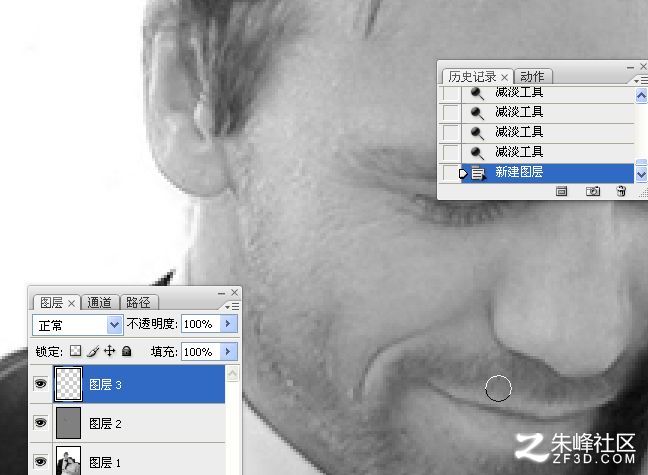This screenshot has width=648, height=475.
Task: Minimize the History panel
Action: click(630, 67)
